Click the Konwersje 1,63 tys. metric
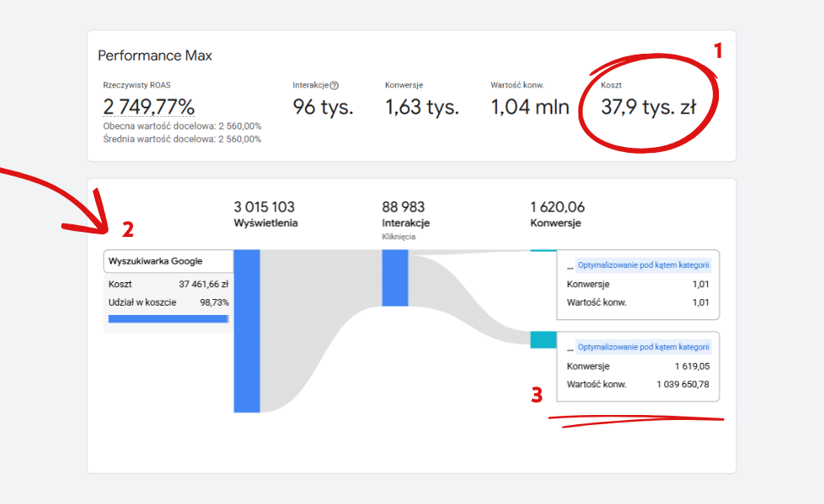 pyautogui.click(x=422, y=108)
